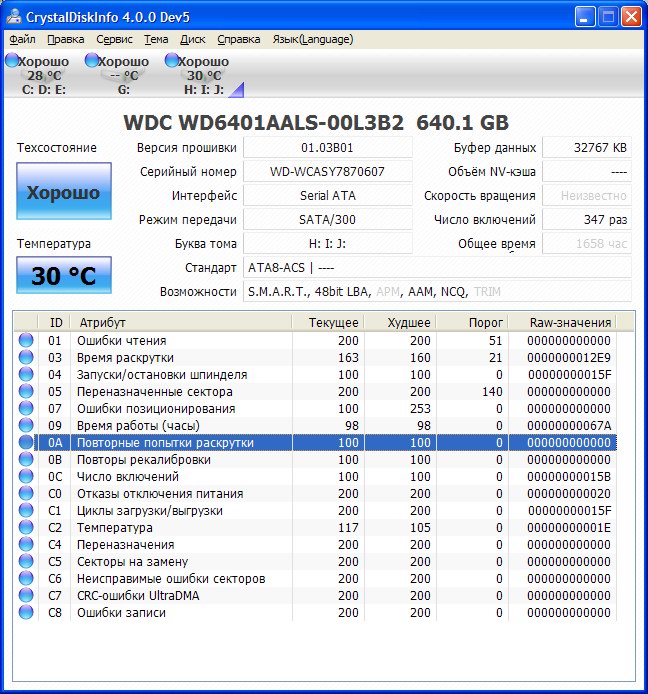Click the CrystalDiskInfo title bar app icon
Screen dimensions: 648x694
pyautogui.click(x=14, y=16)
